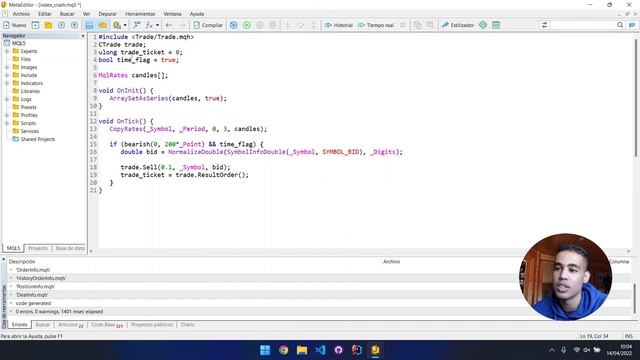Click the pause debugging icon
640x360 pixels.
pos(260,25)
